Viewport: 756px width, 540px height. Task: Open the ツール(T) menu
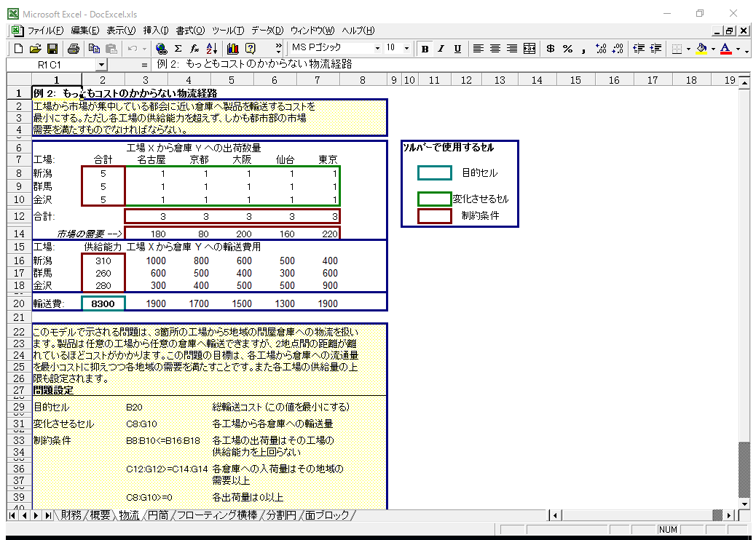click(x=228, y=31)
